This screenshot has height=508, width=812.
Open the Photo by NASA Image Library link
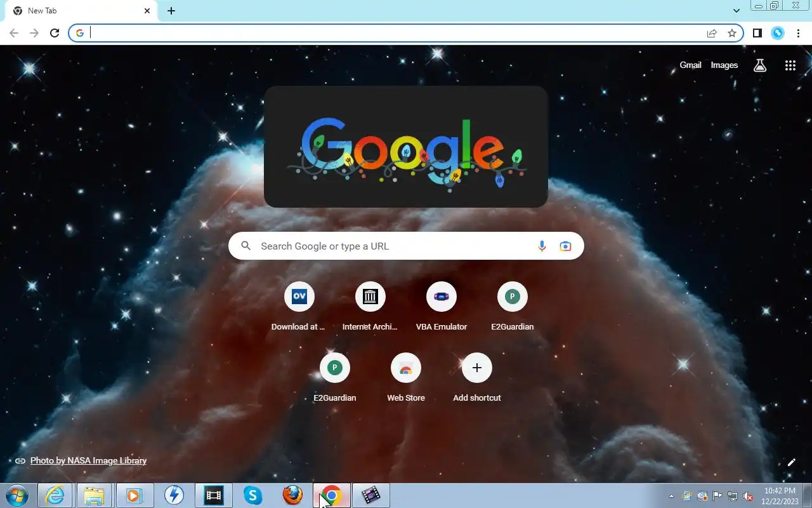[88, 460]
